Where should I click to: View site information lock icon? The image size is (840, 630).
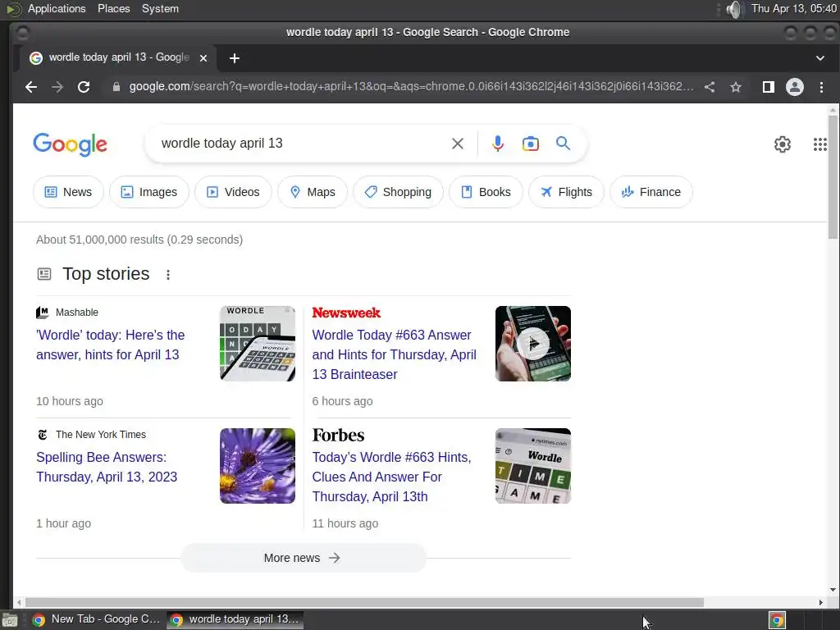(x=116, y=87)
